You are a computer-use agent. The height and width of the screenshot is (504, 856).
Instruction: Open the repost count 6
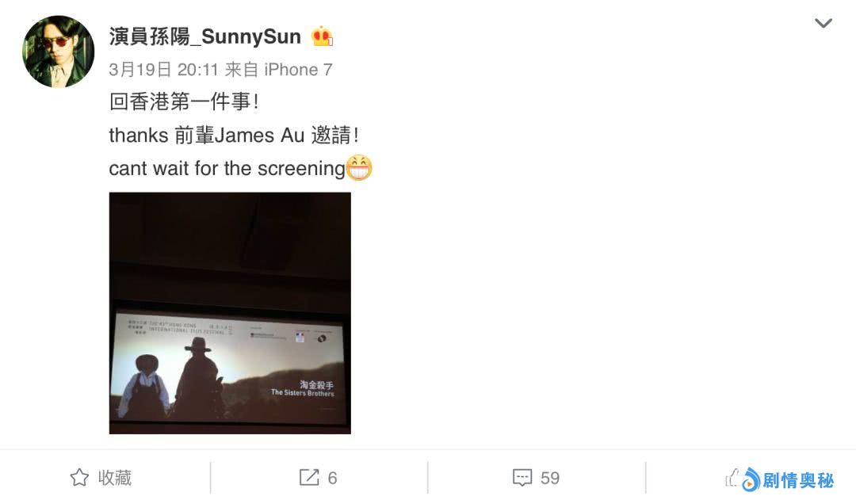332,479
